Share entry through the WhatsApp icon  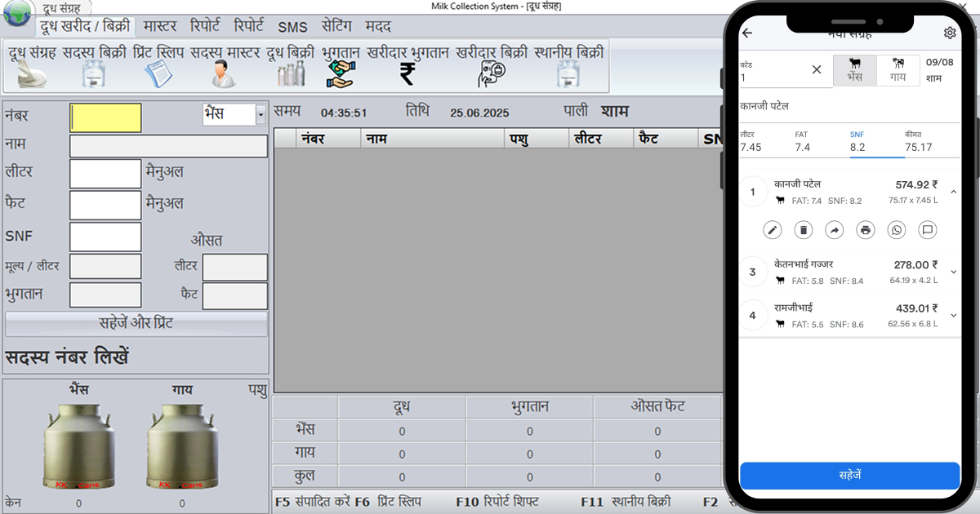click(897, 229)
